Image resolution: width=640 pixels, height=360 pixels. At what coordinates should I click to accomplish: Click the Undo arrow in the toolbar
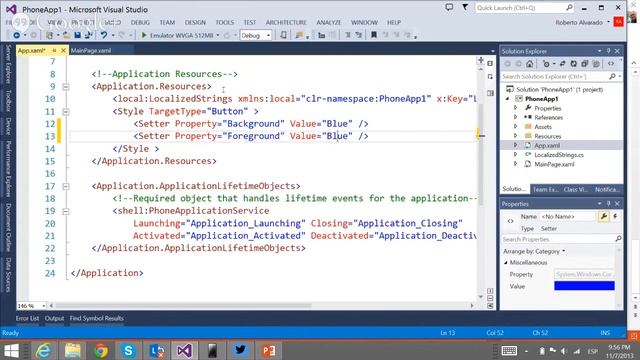click(x=104, y=36)
